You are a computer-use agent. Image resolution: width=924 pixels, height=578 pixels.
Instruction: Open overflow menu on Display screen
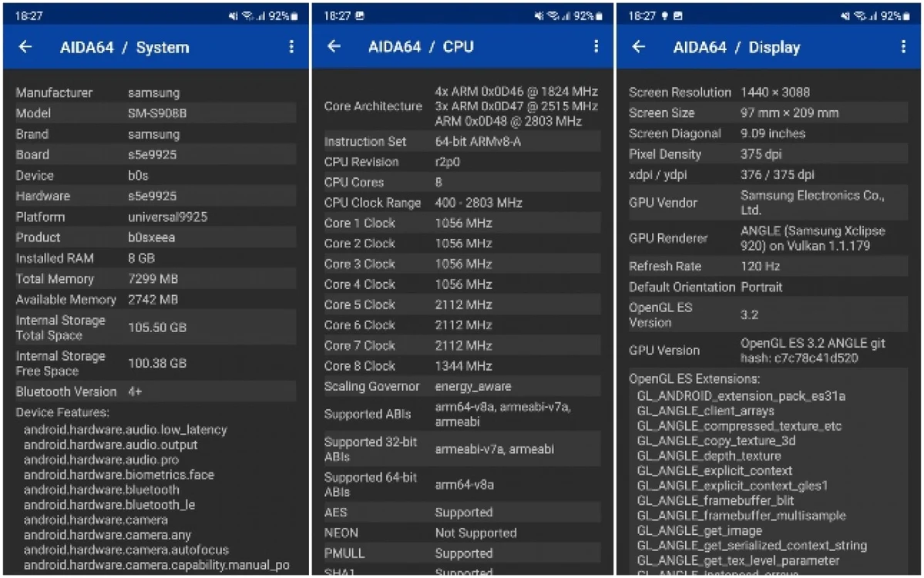(x=903, y=47)
